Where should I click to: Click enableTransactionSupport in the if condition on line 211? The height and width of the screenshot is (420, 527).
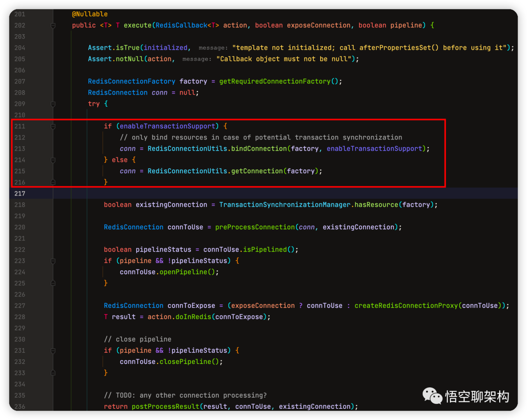167,126
